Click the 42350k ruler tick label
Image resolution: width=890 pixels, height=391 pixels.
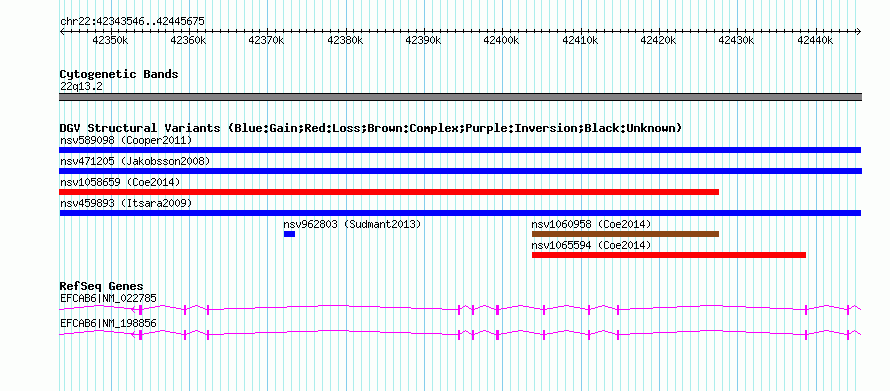click(110, 40)
